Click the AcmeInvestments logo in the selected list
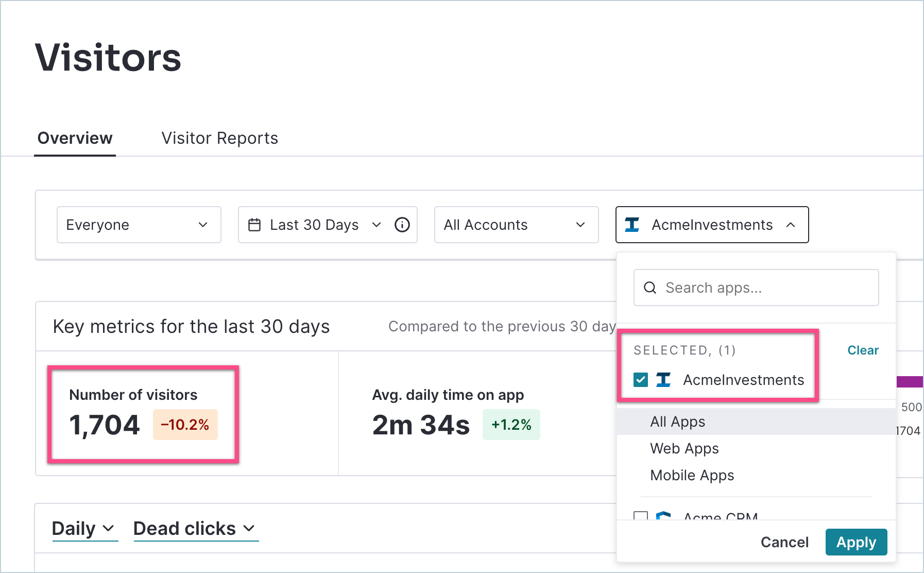 pyautogui.click(x=663, y=380)
